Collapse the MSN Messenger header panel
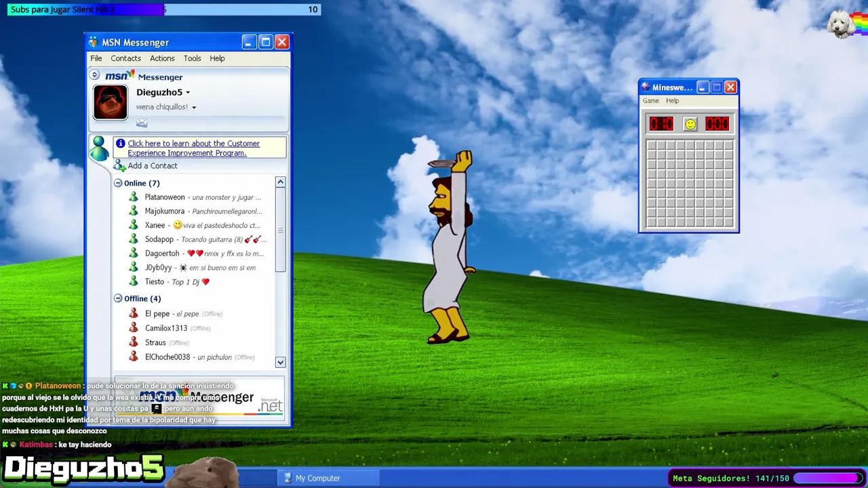Viewport: 868px width, 488px height. [x=94, y=75]
